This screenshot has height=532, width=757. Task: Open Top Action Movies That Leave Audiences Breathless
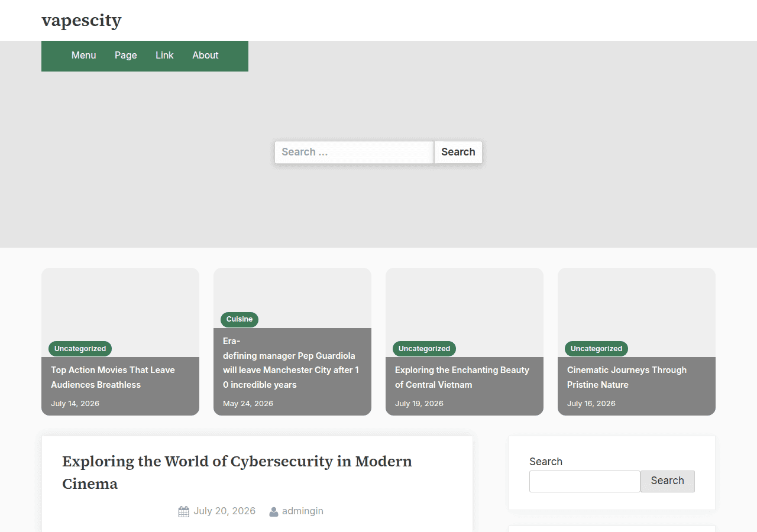click(x=113, y=377)
